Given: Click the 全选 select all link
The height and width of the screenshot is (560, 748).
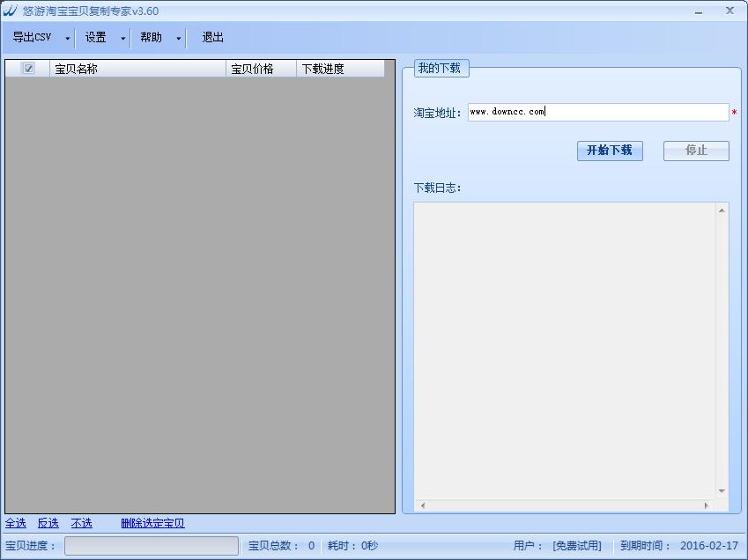Looking at the screenshot, I should click(15, 523).
